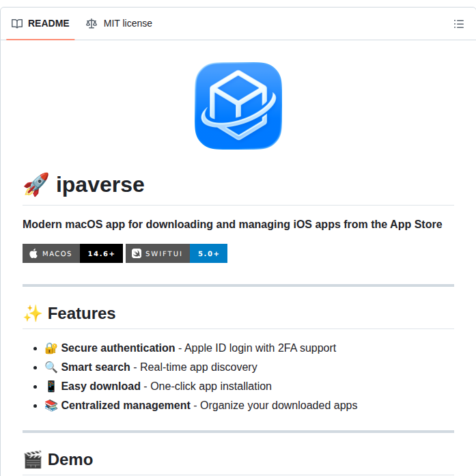476x476 pixels.
Task: Click the book icon in README tab
Action: [x=17, y=24]
